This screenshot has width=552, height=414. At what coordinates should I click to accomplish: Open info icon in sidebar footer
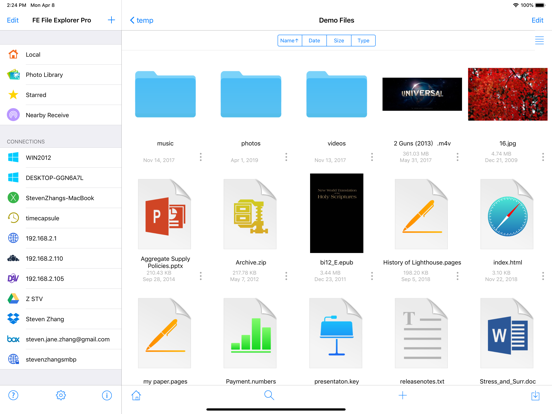click(107, 395)
